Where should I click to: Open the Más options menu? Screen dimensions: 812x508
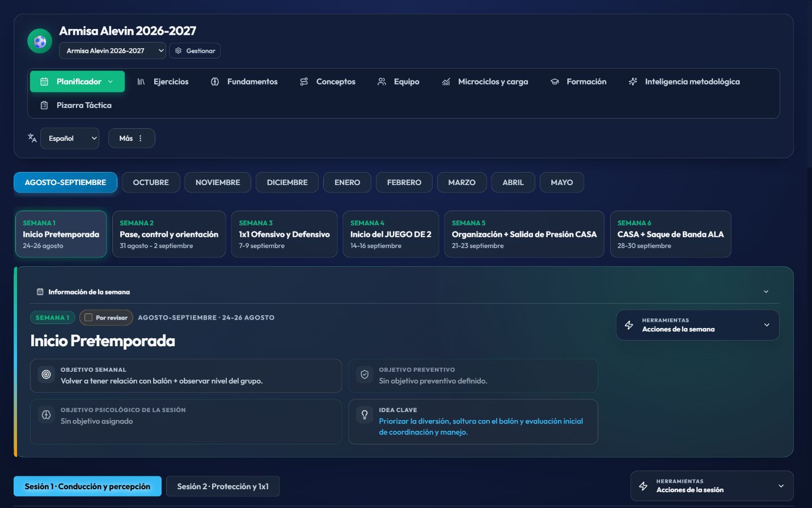click(132, 138)
